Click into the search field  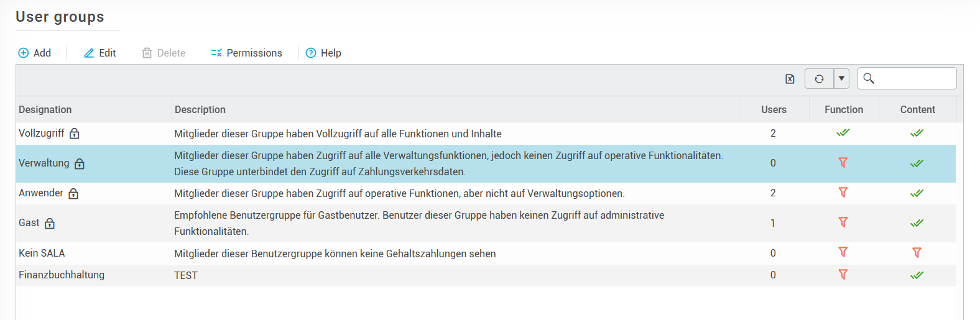pos(914,78)
